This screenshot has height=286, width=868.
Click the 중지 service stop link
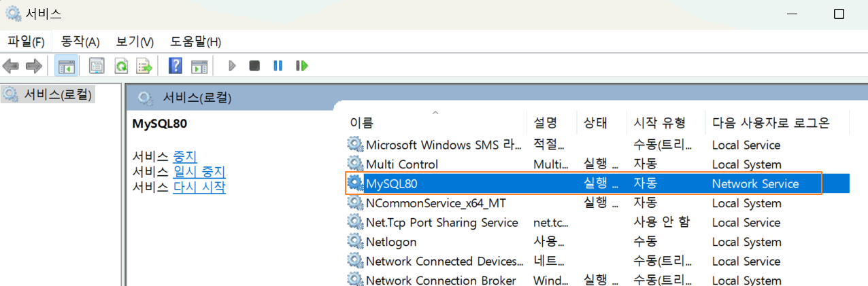coord(184,156)
